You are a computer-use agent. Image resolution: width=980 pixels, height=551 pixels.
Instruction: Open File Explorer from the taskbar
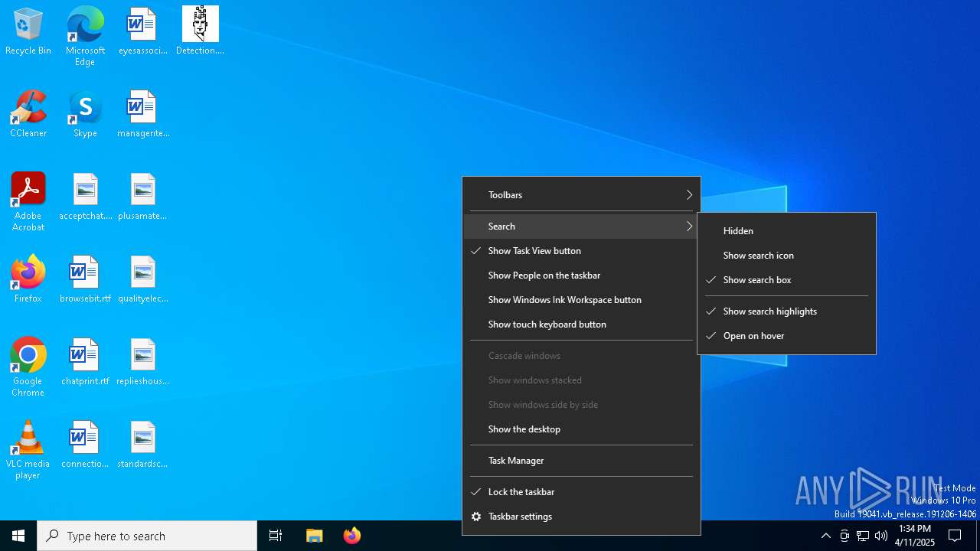pyautogui.click(x=315, y=536)
